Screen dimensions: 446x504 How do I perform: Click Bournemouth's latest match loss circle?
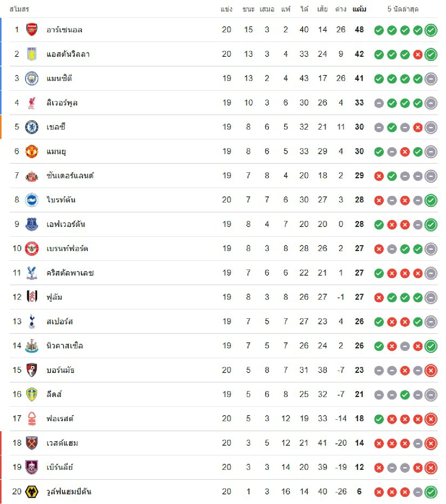click(431, 370)
